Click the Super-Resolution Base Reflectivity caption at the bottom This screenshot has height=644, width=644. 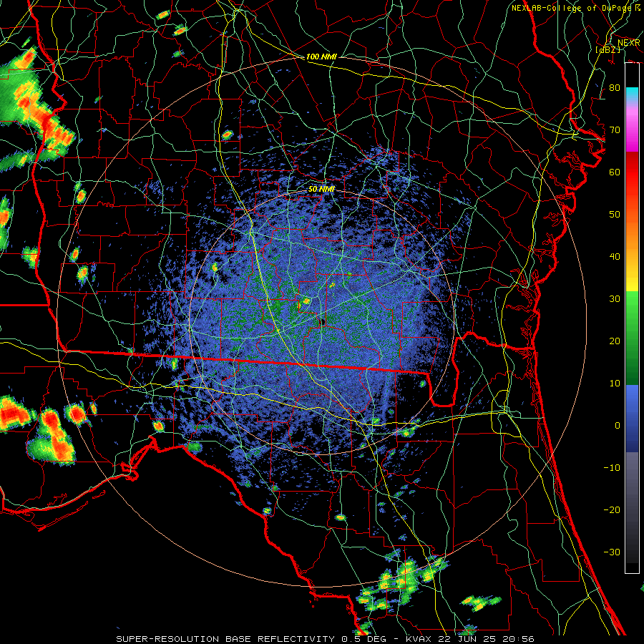[x=325, y=639]
